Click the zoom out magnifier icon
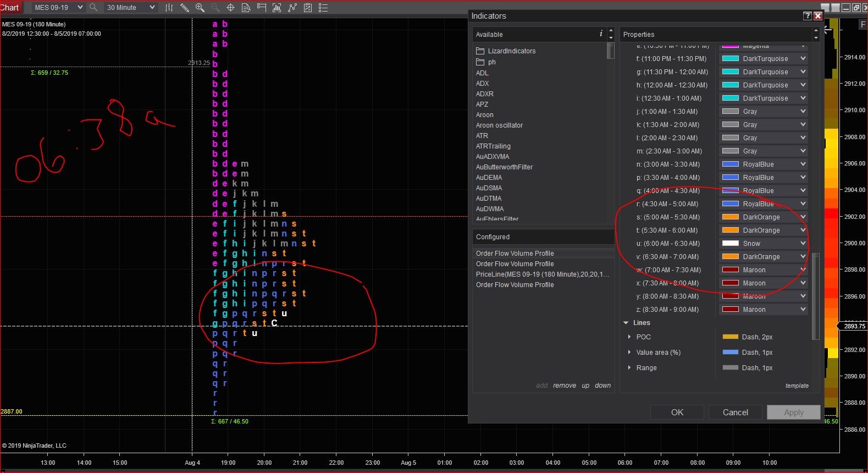Screen dimensions: 868x473 215,8
